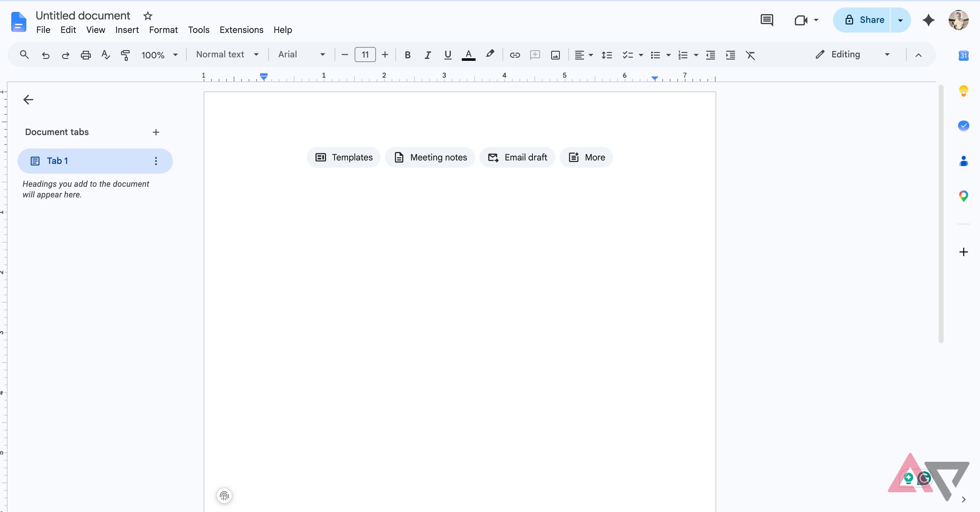Decrease the indent
The width and height of the screenshot is (980, 512).
710,55
